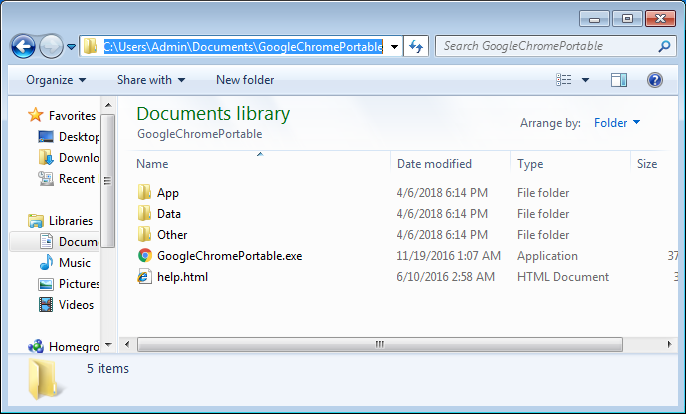Select the GoogleChromePortable.exe Chrome icon
The height and width of the screenshot is (414, 686).
144,256
